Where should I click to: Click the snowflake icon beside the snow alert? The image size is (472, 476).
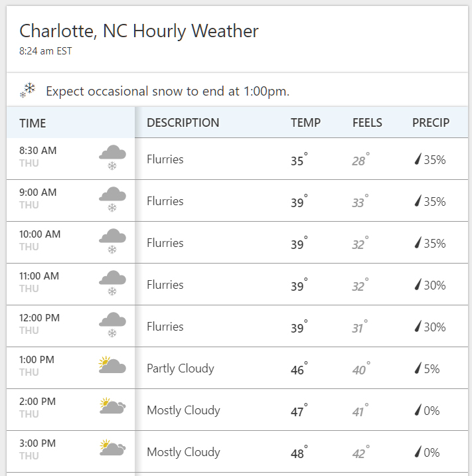pos(28,90)
